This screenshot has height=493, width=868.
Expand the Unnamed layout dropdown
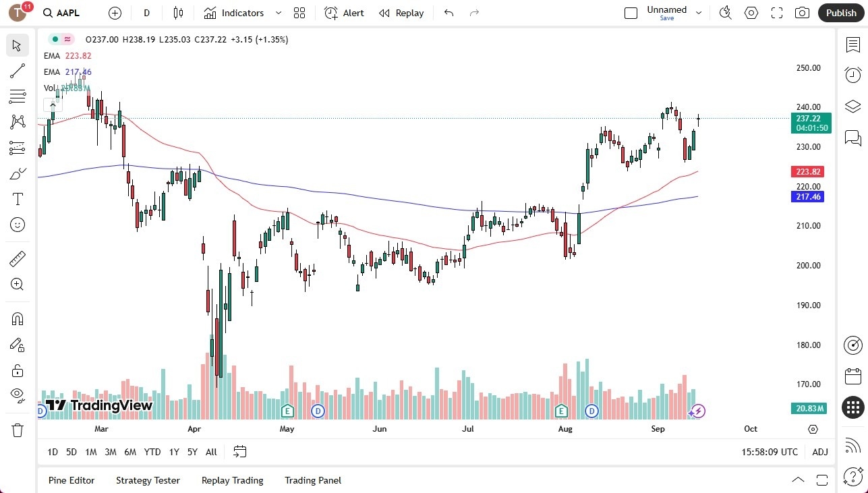pyautogui.click(x=699, y=11)
